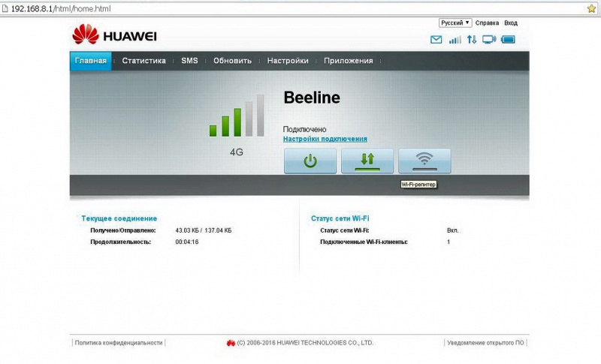Open Политика конфиденциальности link
601x364 pixels.
tap(119, 343)
